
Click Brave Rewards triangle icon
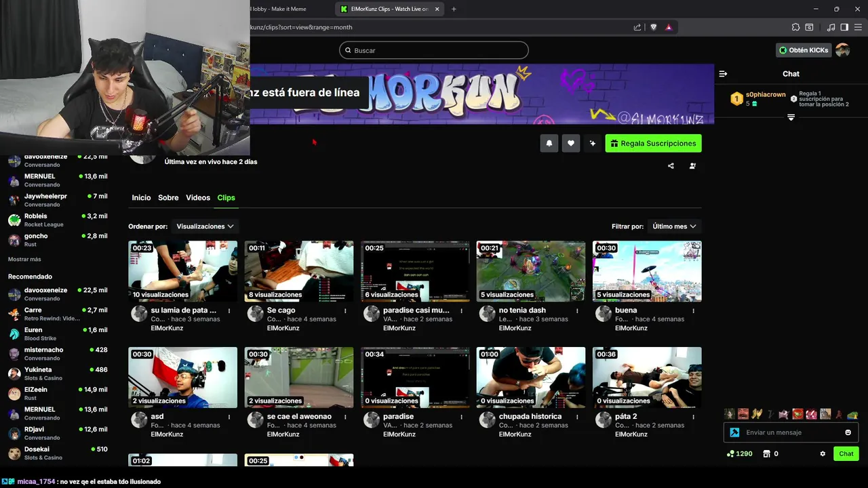(x=669, y=27)
